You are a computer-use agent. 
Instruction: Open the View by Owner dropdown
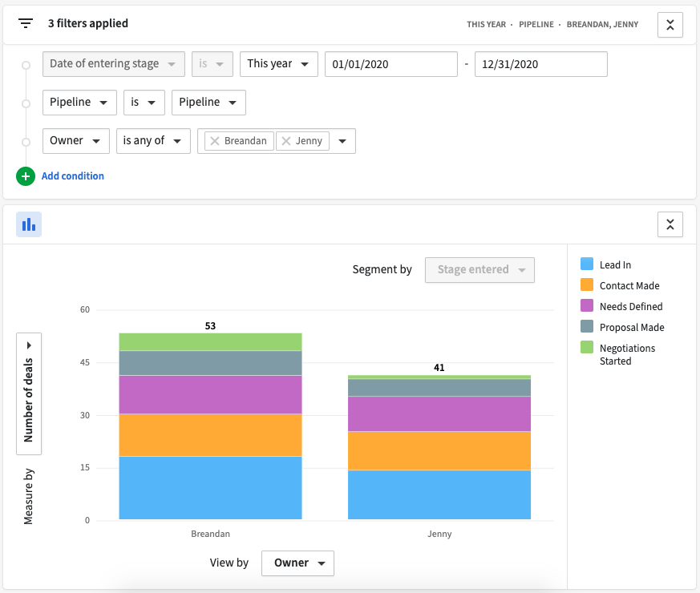coord(297,563)
